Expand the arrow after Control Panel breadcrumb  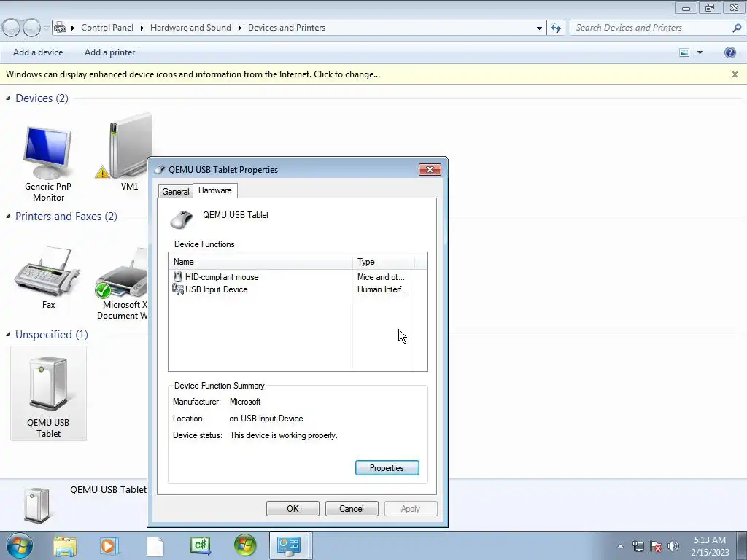[142, 28]
